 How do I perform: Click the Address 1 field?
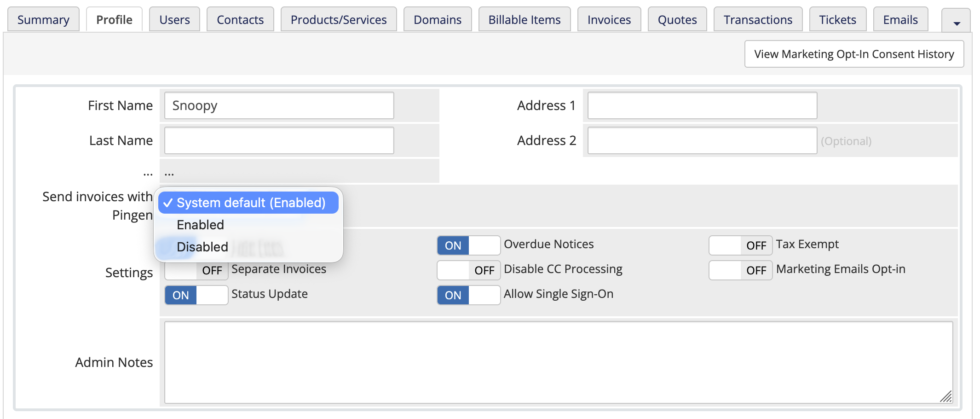pyautogui.click(x=702, y=105)
